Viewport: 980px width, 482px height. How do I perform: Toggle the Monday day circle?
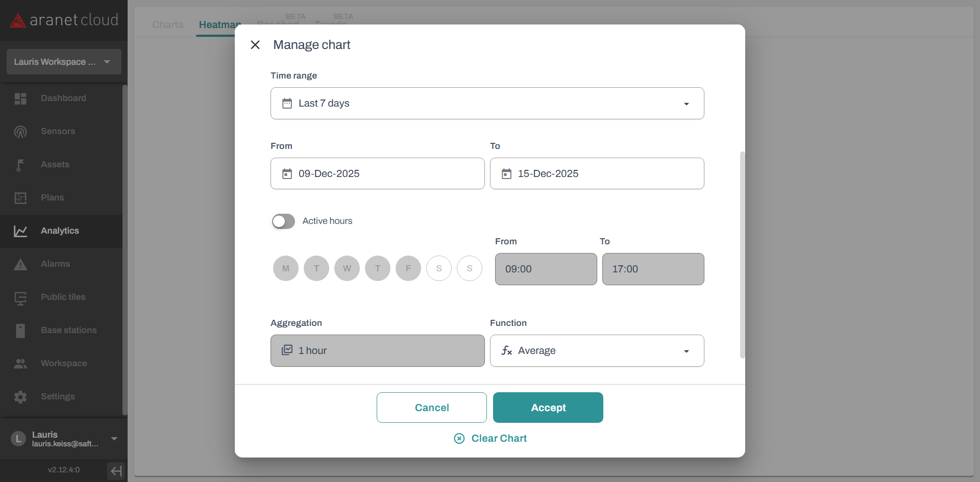(x=286, y=268)
